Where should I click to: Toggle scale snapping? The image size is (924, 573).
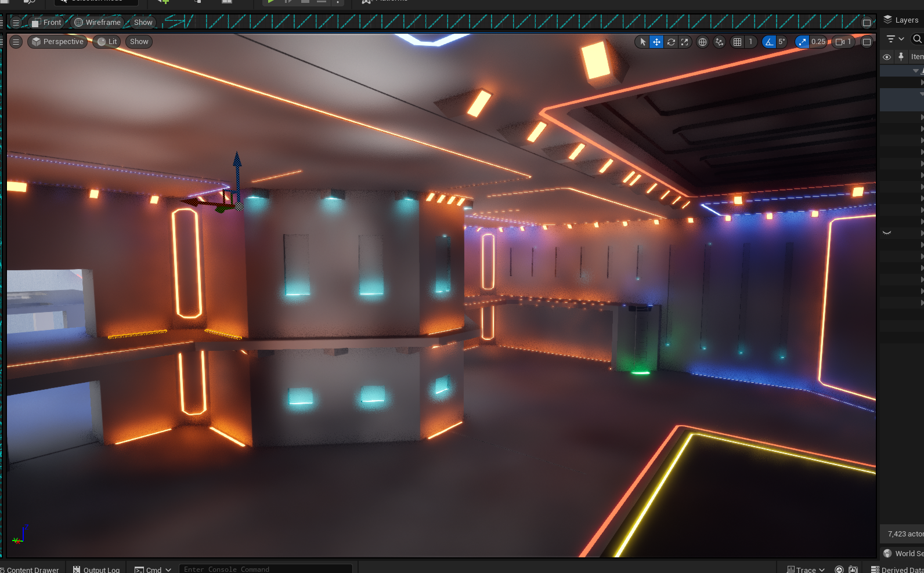click(802, 42)
